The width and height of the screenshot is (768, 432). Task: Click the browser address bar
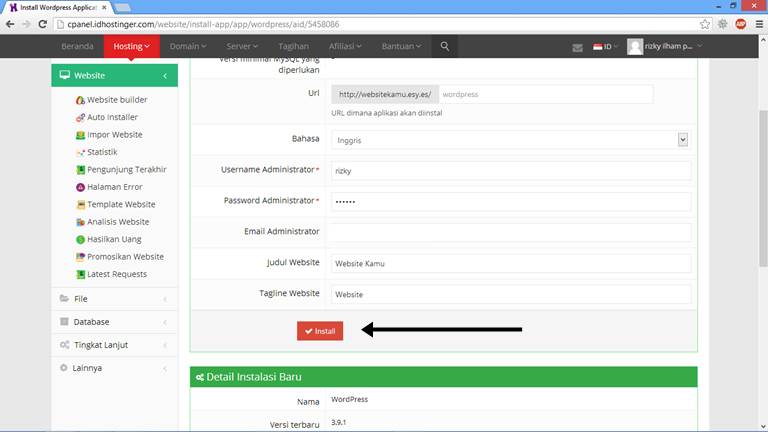click(x=375, y=24)
